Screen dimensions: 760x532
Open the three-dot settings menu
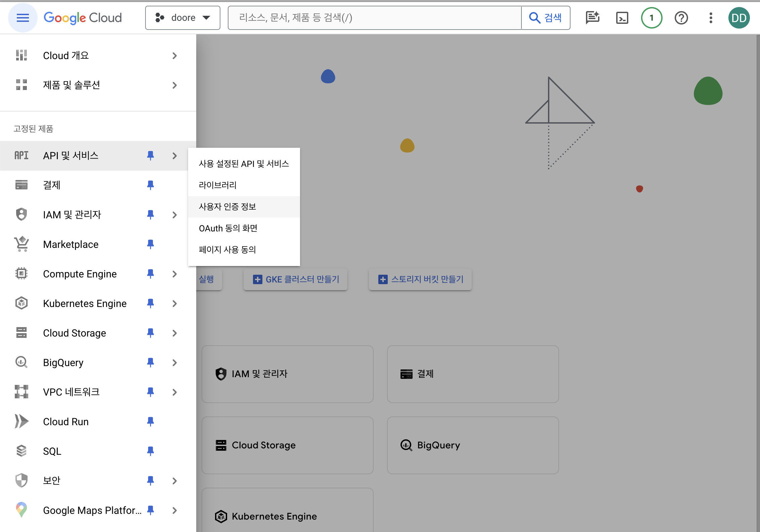click(711, 18)
